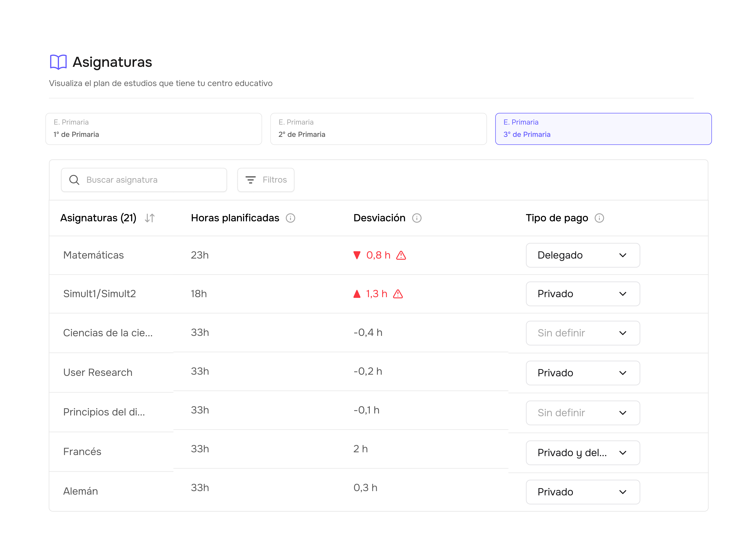Click the Alemán subject name
This screenshot has width=747, height=560.
point(81,491)
